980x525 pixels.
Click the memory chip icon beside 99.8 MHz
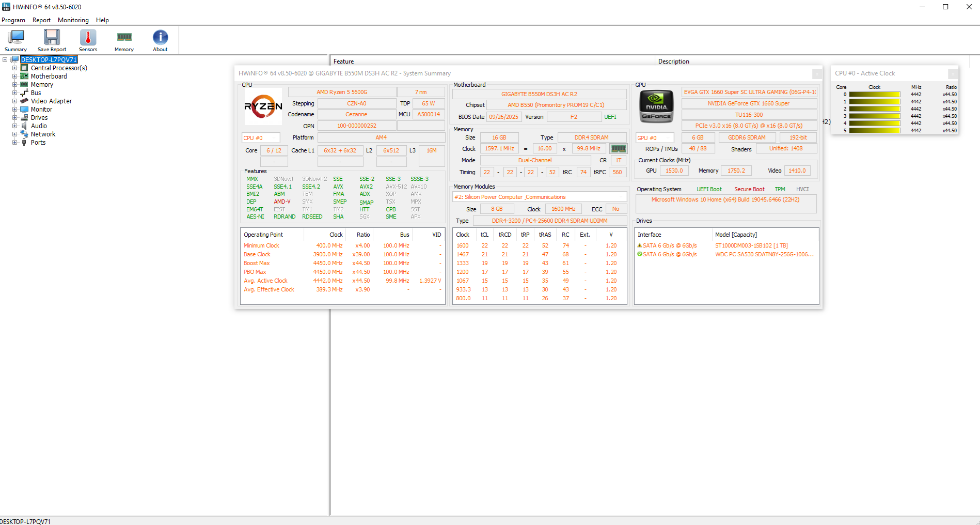(x=618, y=149)
